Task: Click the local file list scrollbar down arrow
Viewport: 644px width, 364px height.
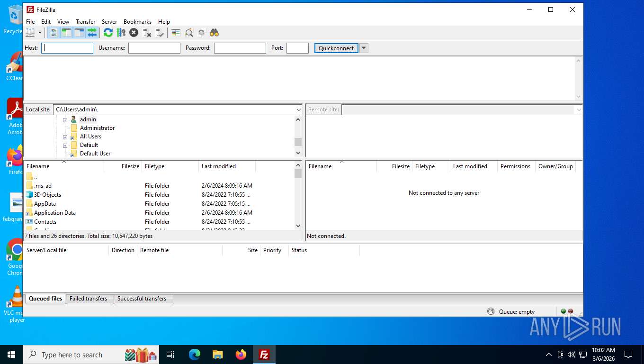Action: point(298,226)
